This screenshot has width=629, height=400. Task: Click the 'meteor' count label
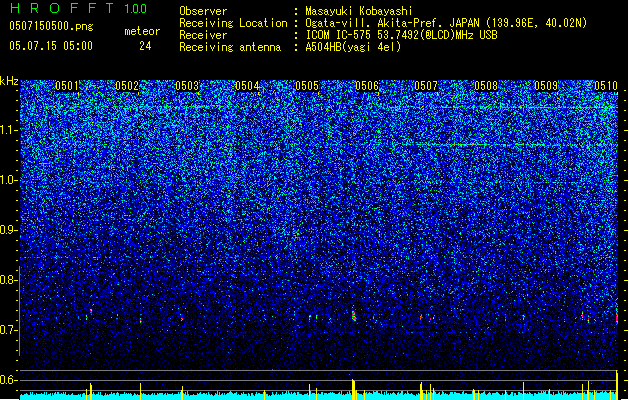142,31
